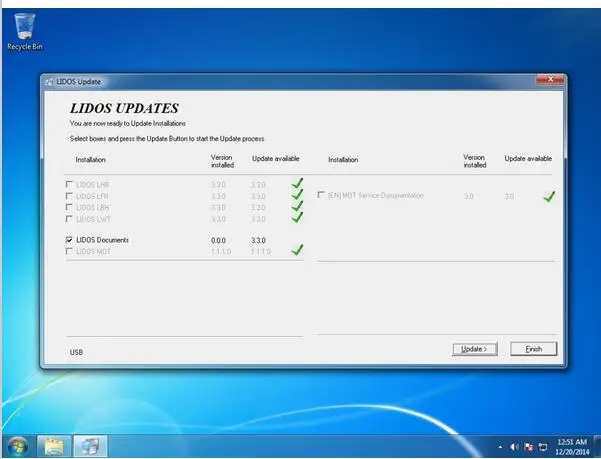Screen dimensions: 601x459
Task: Click green checkmark beside MOT Service Documentation
Action: (x=549, y=197)
